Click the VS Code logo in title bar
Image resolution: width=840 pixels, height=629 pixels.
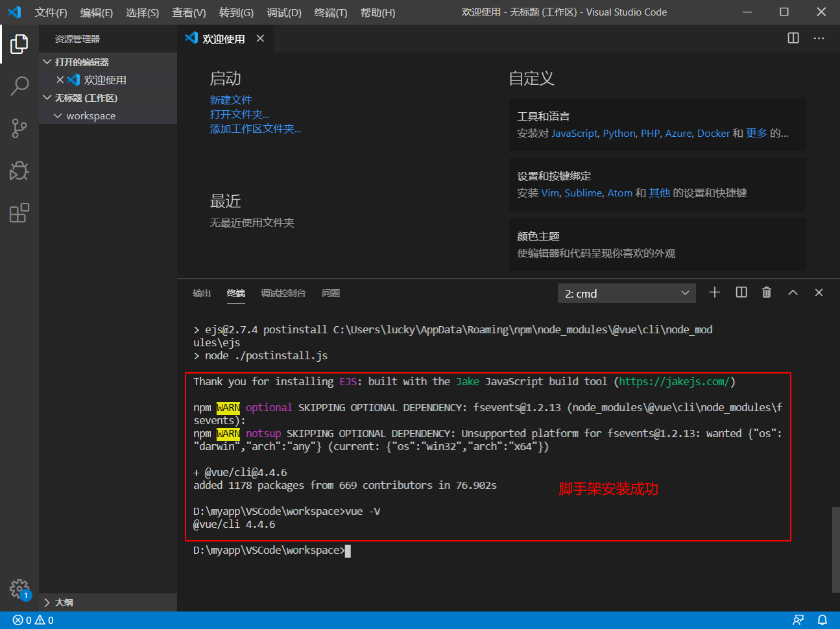(14, 12)
